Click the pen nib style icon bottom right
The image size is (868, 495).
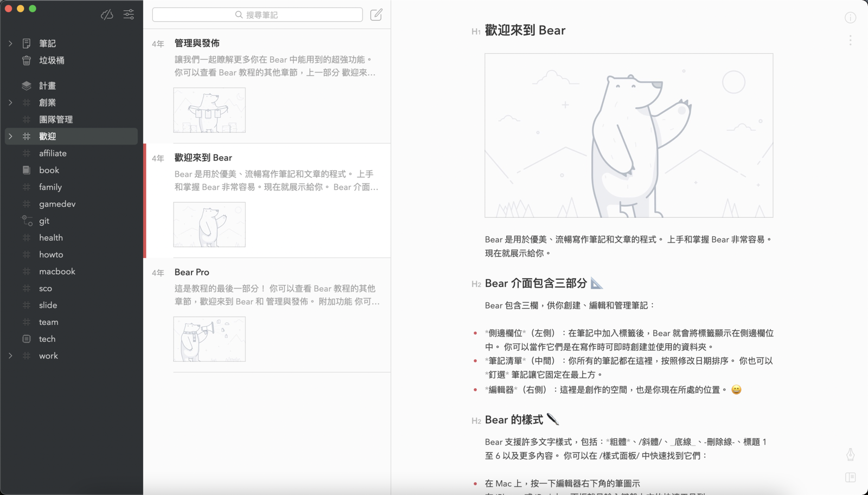pos(850,455)
